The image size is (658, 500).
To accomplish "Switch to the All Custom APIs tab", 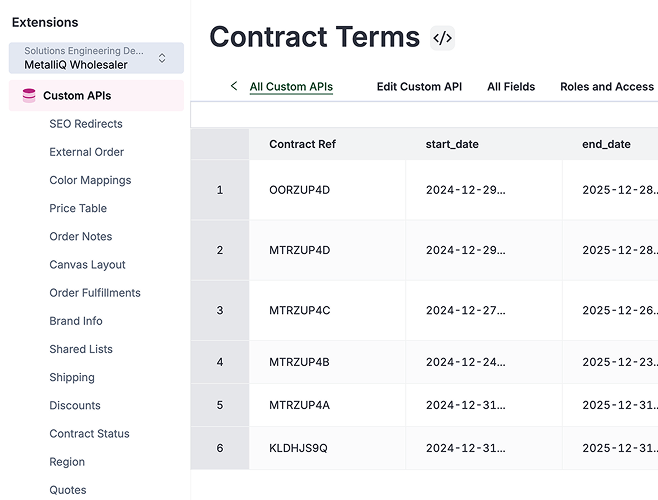I will [291, 87].
